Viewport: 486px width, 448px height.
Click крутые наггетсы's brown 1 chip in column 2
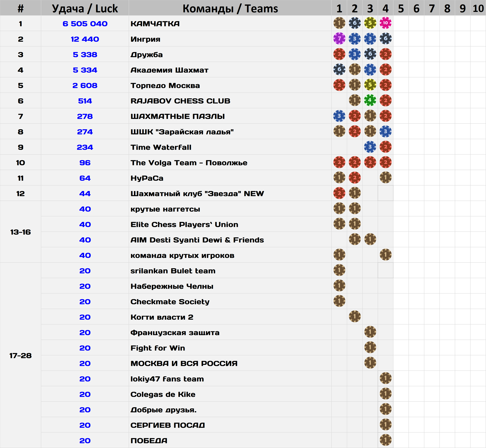[x=355, y=208]
